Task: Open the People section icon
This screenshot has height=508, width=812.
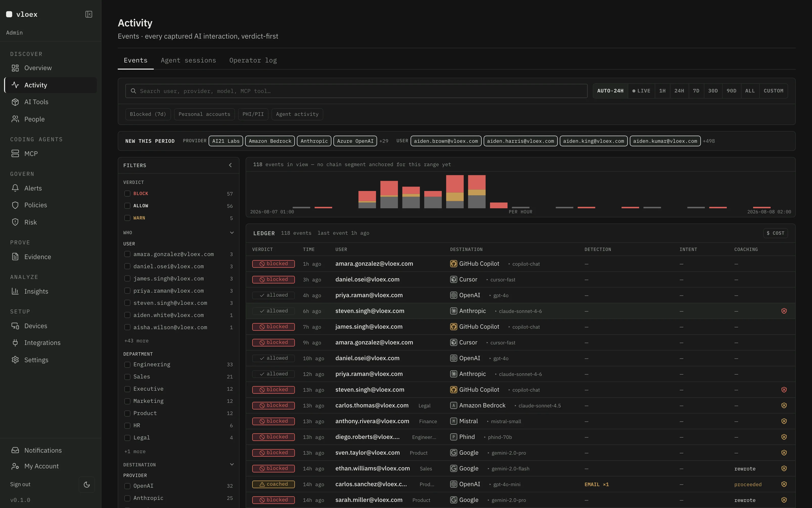Action: click(15, 119)
